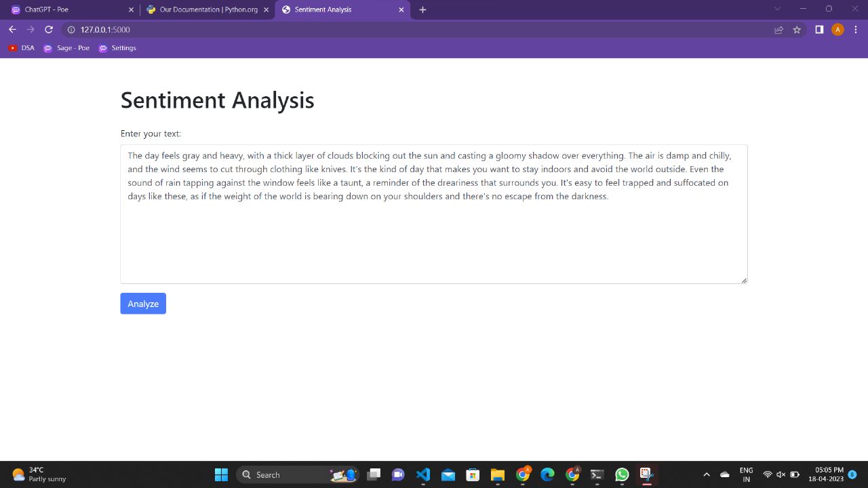Screen dimensions: 868x488
Task: Open the tab search dropdown
Action: (777, 9)
